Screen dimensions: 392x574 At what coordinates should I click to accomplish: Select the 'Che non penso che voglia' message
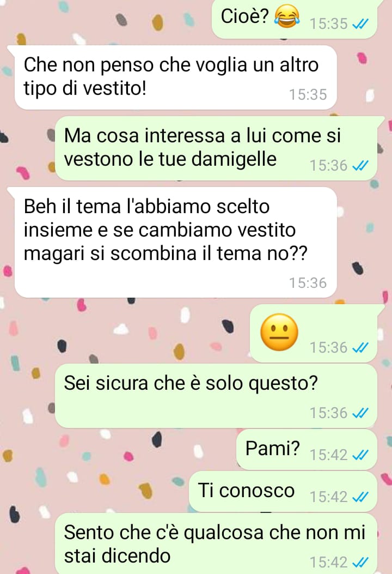coord(175,77)
